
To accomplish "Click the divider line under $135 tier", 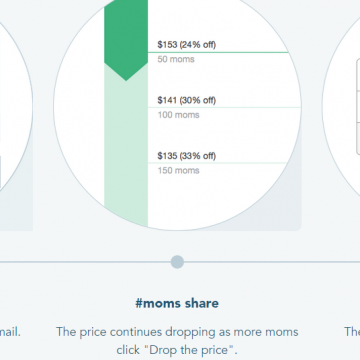I will pyautogui.click(x=218, y=163).
